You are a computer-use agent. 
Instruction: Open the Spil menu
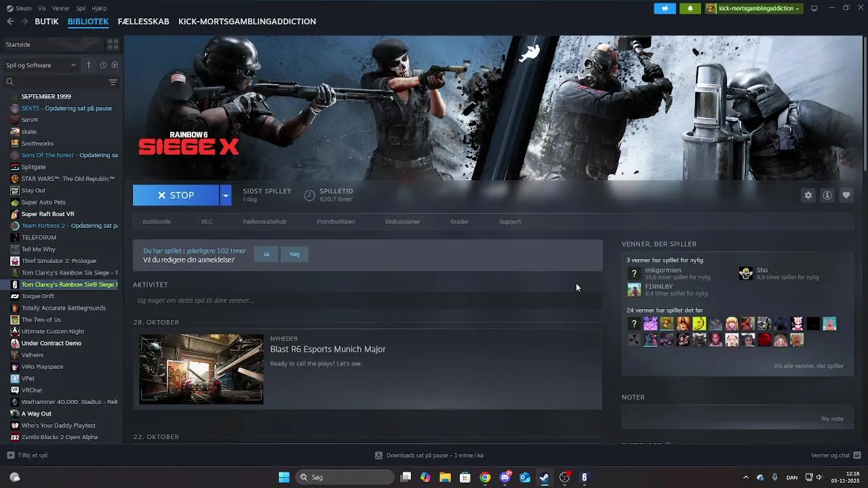pyautogui.click(x=81, y=8)
